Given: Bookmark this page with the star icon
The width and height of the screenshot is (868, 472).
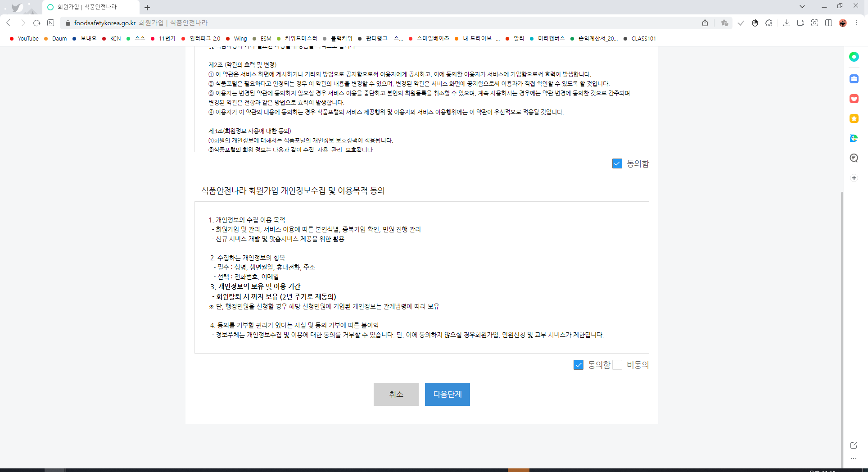Looking at the screenshot, I should [x=724, y=23].
